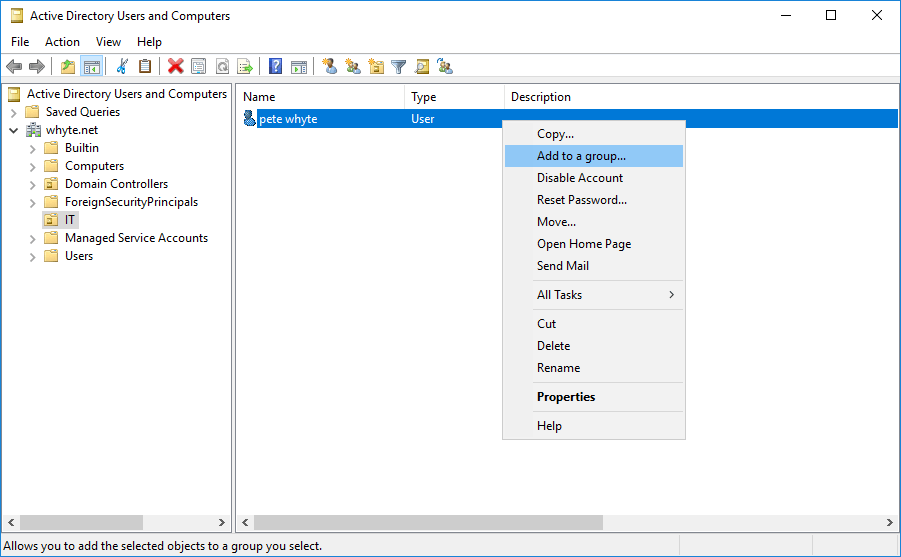Select Open Home Page menu entry
Screen dimensions: 901x557
coord(594,244)
